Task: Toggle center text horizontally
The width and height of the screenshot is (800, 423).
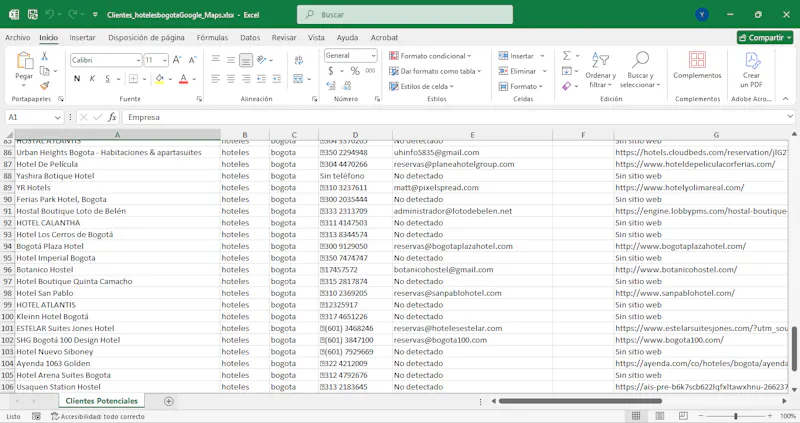Action: pos(231,79)
